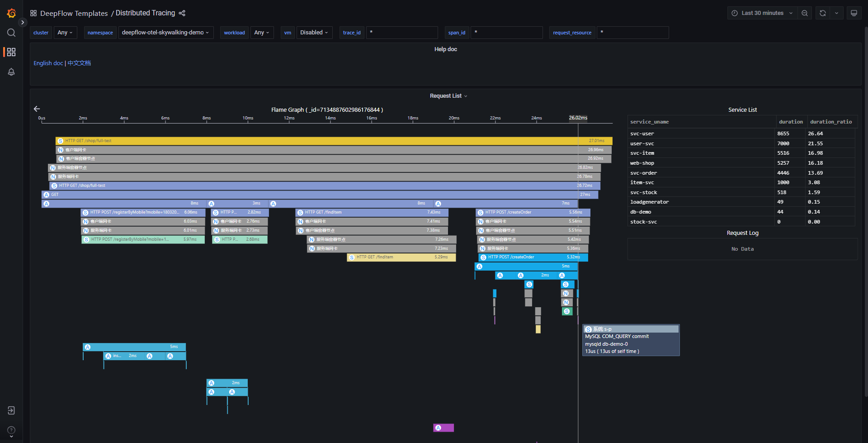Image resolution: width=868 pixels, height=443 pixels.
Task: Open the Last 30 minutes time picker
Action: pos(762,13)
